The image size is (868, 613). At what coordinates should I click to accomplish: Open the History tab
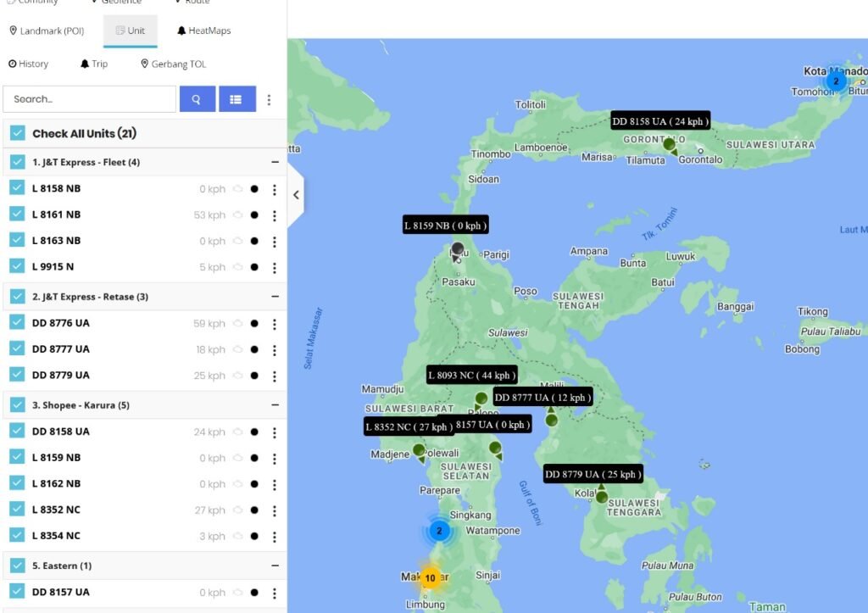[x=28, y=64]
